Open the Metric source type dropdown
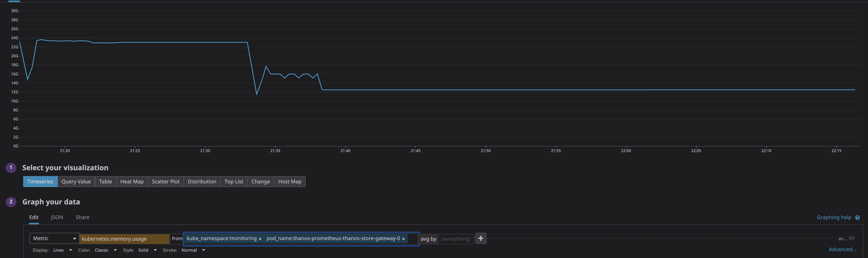Viewport: 868px width, 258px height. [x=54, y=239]
